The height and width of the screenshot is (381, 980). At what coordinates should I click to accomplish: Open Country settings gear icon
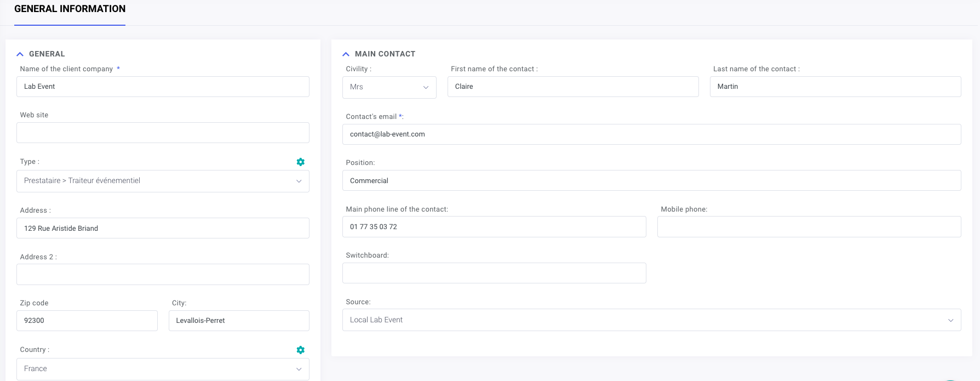tap(300, 350)
